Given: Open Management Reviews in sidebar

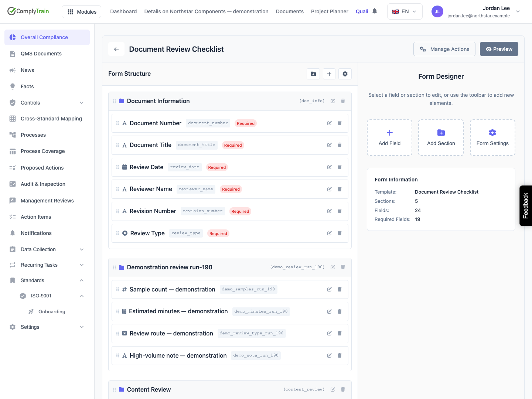Looking at the screenshot, I should point(47,201).
